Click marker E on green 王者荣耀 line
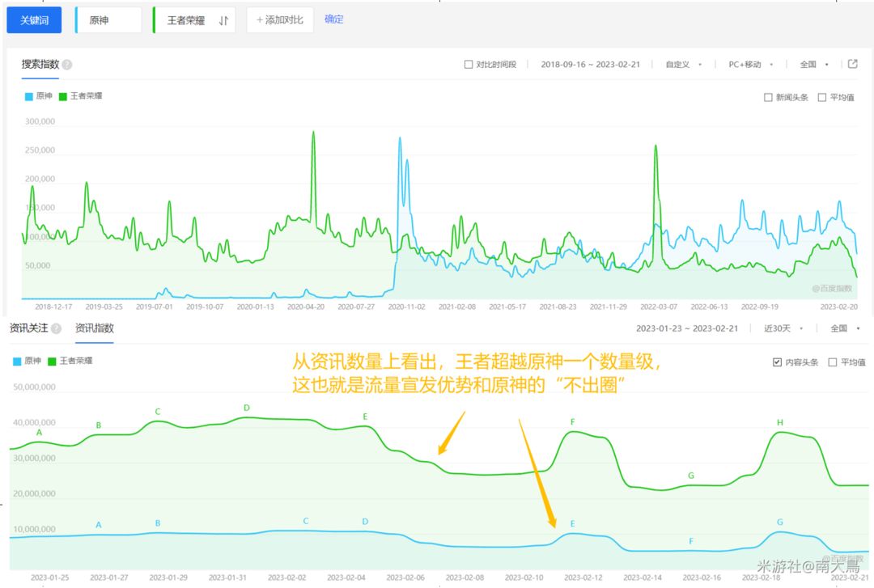Viewport: 874px width, 588px height. tap(365, 417)
